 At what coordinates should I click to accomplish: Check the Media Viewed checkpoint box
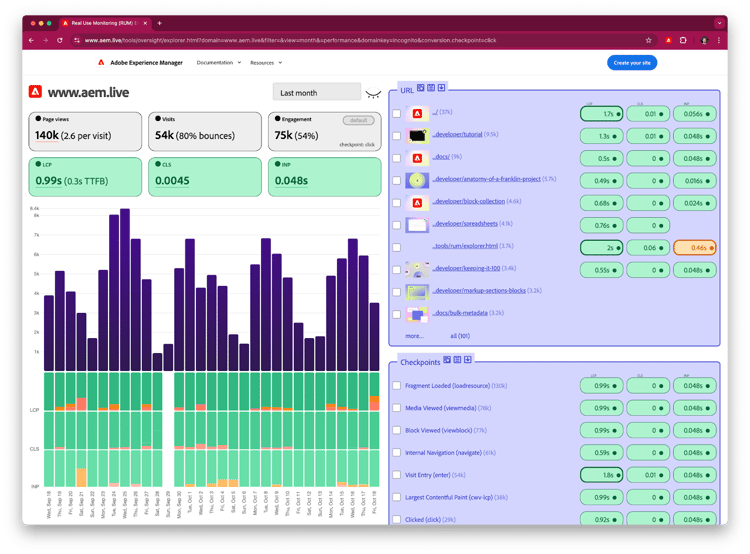click(397, 408)
